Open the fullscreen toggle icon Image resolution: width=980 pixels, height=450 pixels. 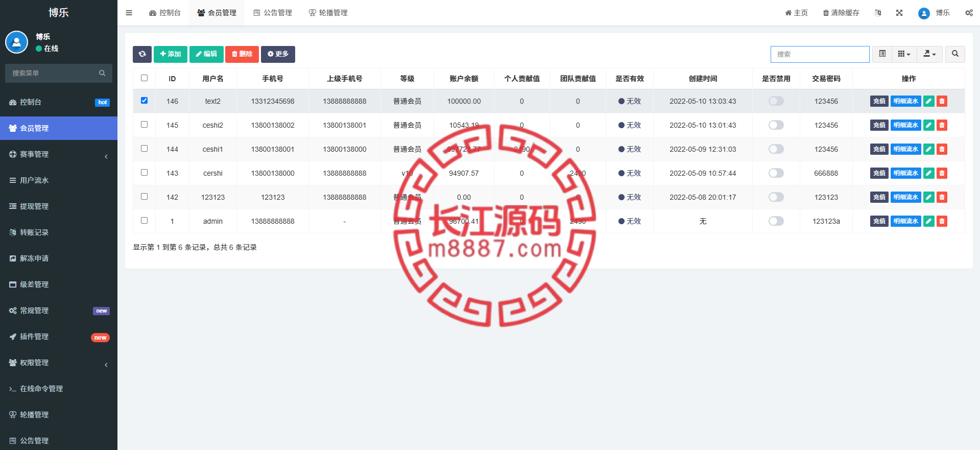[899, 13]
